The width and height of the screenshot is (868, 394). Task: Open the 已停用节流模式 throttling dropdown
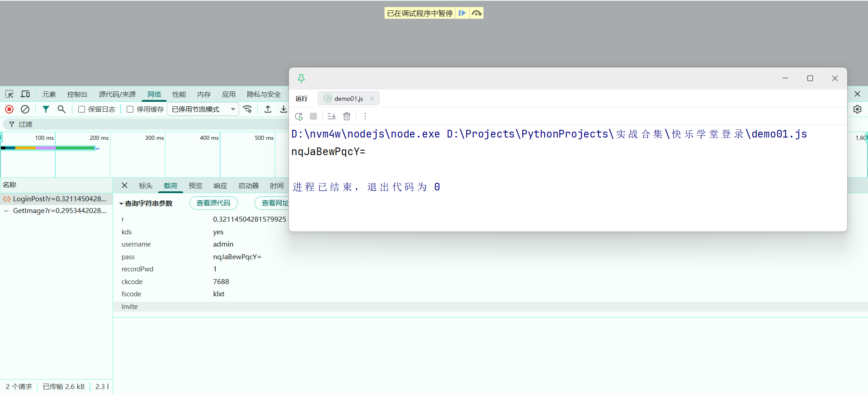(x=203, y=109)
